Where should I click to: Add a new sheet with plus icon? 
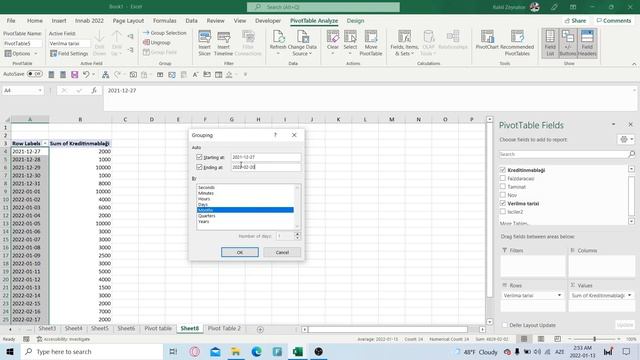tap(260, 329)
